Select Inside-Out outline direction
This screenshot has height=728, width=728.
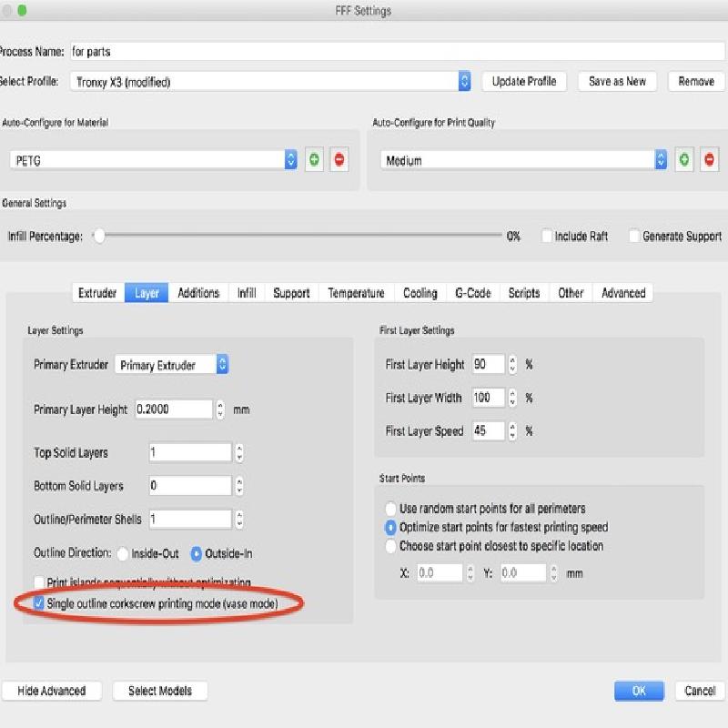tap(123, 553)
